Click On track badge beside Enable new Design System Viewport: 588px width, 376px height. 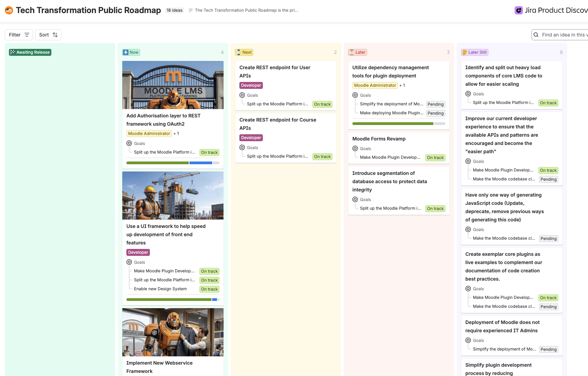[209, 289]
